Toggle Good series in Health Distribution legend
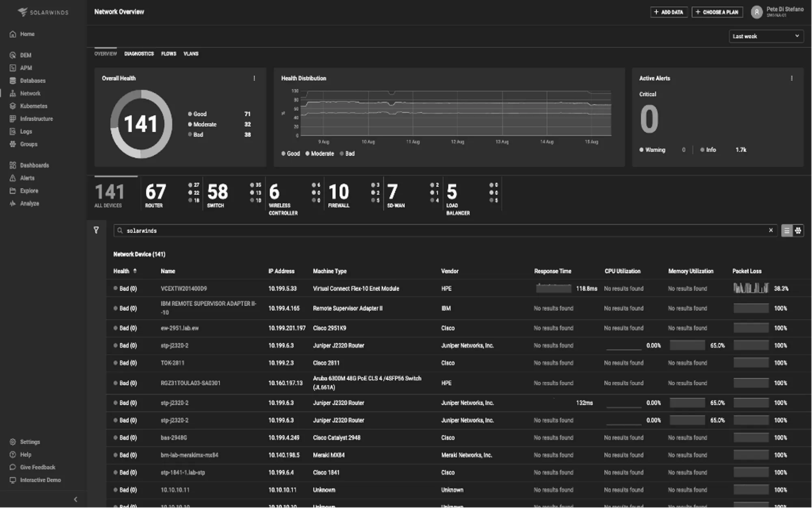The image size is (812, 508). pos(291,154)
